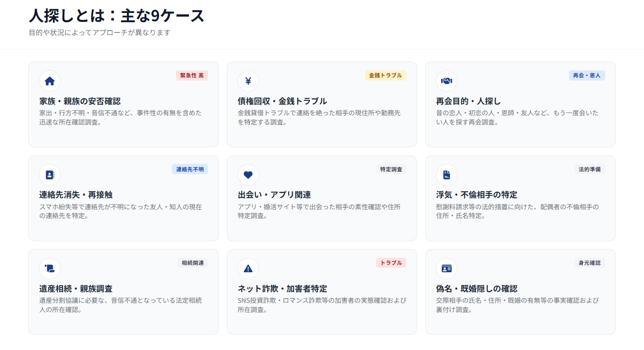The width and height of the screenshot is (644, 350).
Task: Open the ネット詐欺・加害者特定 heading
Action: tap(282, 289)
